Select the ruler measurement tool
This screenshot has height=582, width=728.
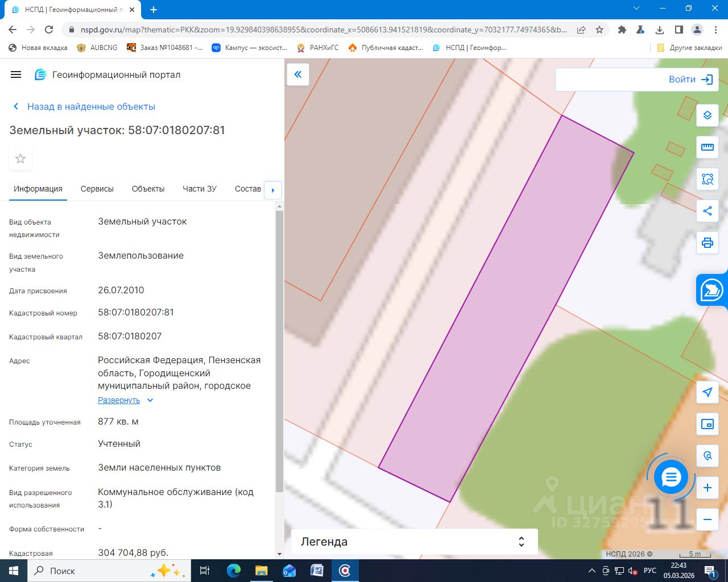(x=708, y=147)
